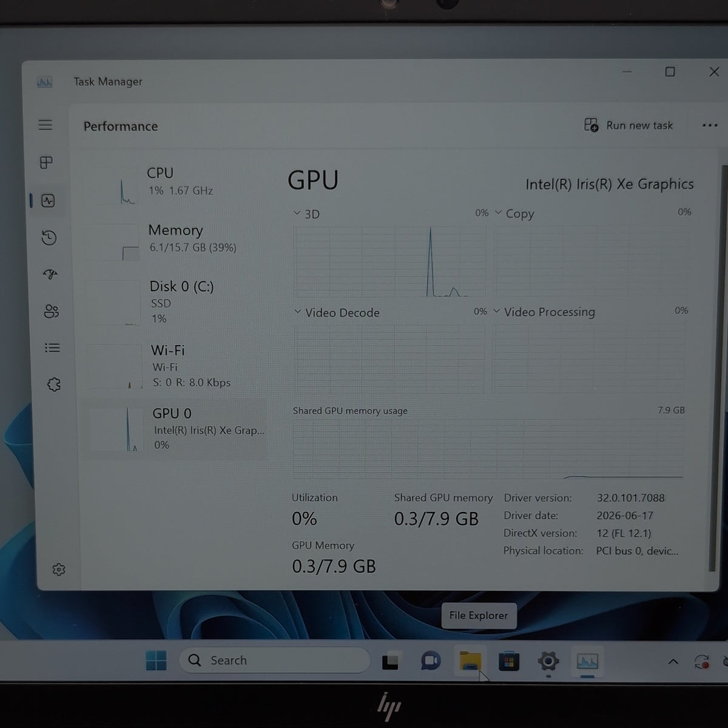Click driver version value 32.0.101.7088
The width and height of the screenshot is (728, 728).
point(630,497)
